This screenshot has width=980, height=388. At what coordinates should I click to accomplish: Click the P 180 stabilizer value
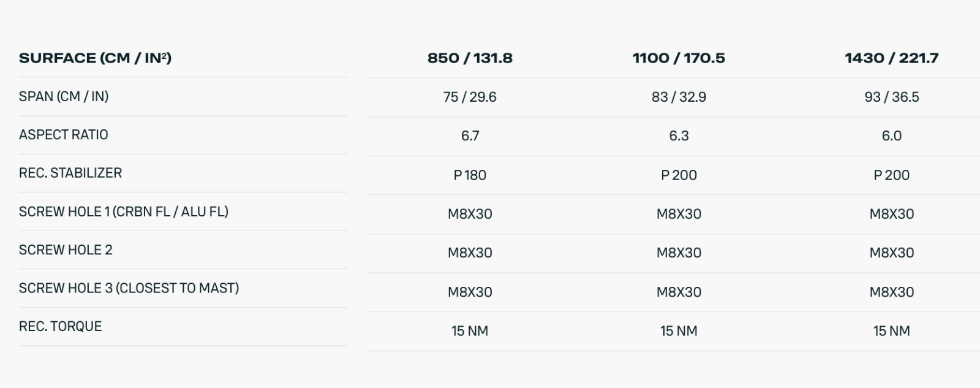(x=470, y=175)
